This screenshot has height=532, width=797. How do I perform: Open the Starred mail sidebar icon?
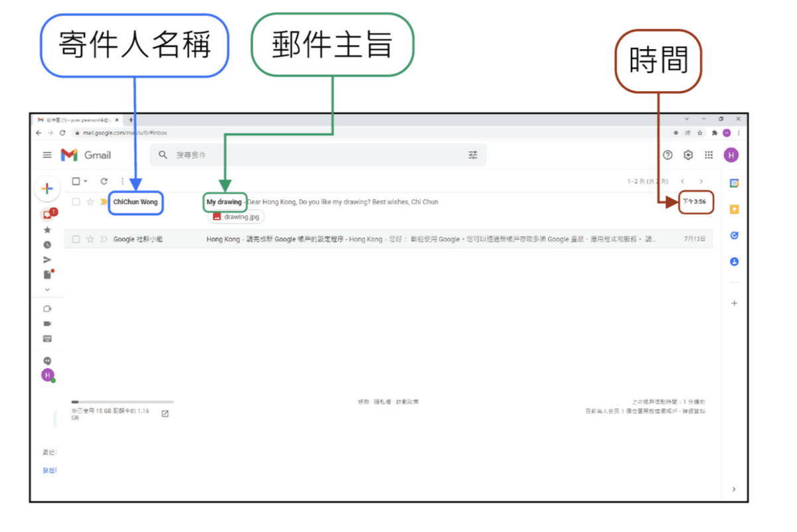47,230
